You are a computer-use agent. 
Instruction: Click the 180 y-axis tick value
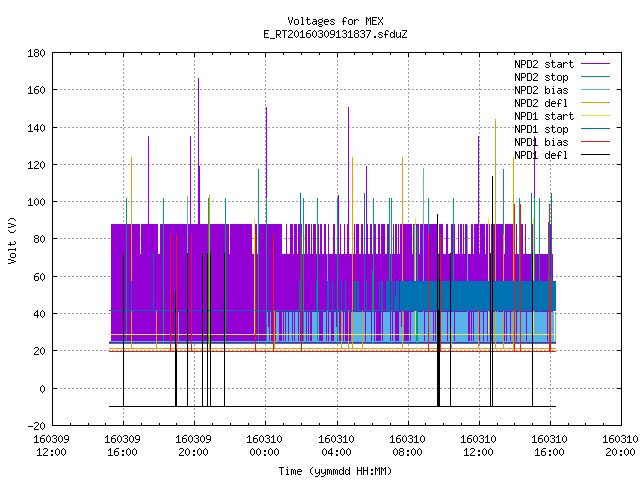36,53
